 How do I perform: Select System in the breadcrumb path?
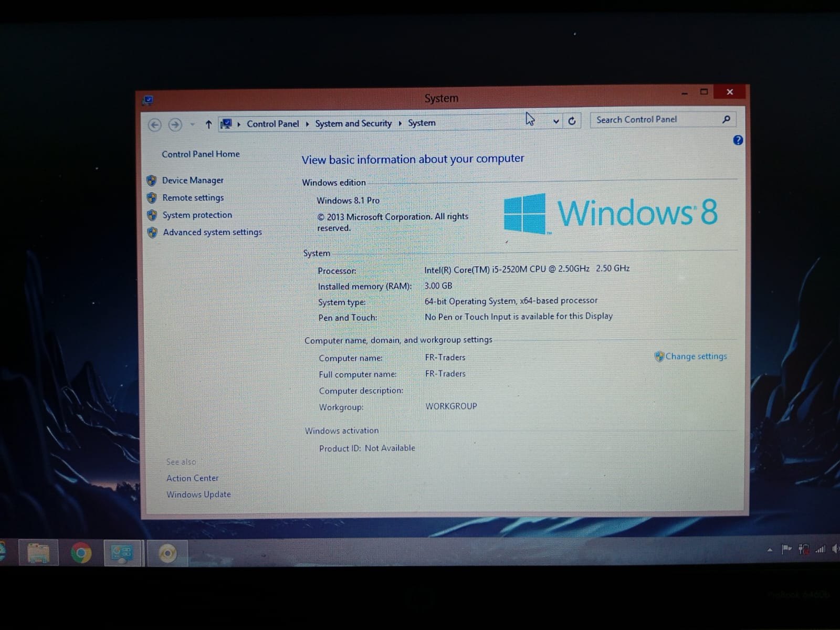422,123
